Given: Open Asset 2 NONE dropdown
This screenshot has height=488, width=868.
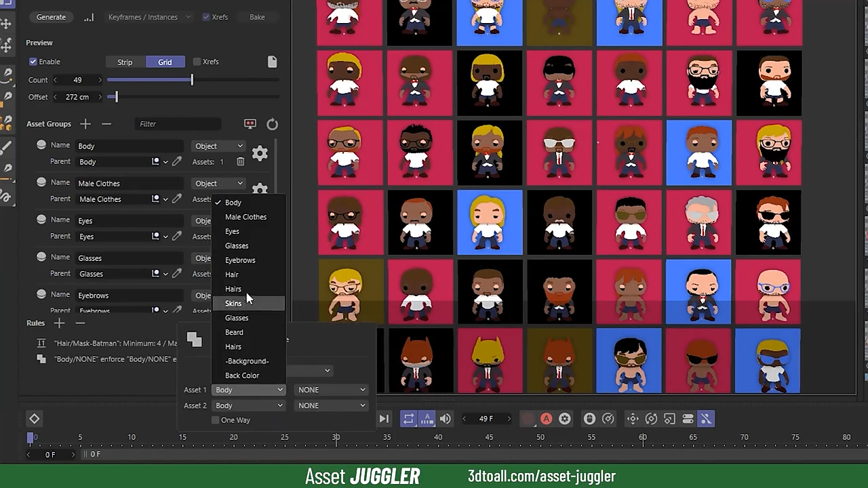Looking at the screenshot, I should coord(332,405).
